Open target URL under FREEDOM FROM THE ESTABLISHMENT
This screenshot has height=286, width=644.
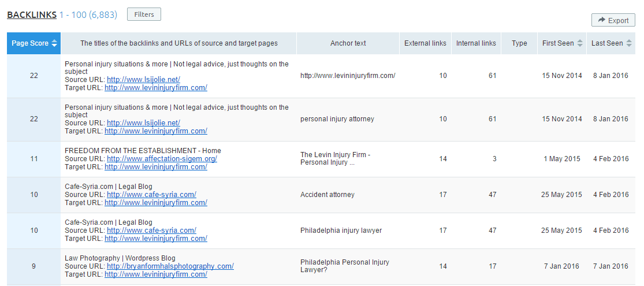coord(155,167)
